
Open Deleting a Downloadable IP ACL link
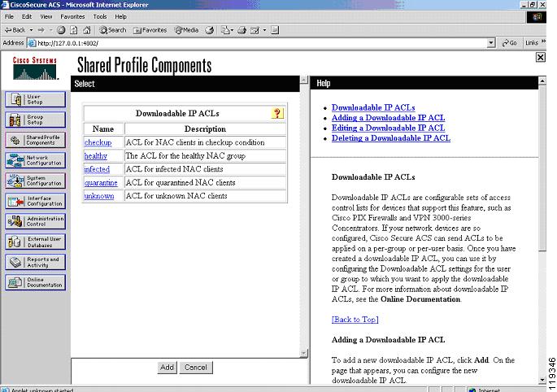coord(391,138)
